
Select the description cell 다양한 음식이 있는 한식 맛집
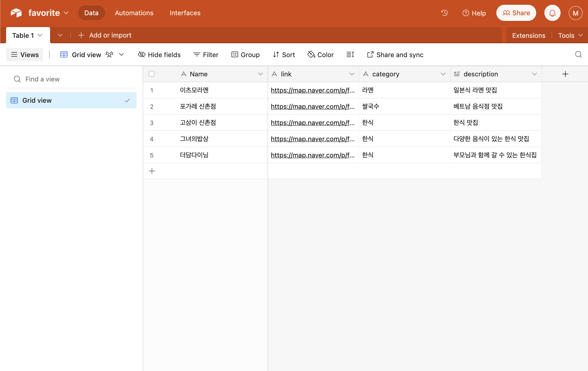(x=496, y=139)
